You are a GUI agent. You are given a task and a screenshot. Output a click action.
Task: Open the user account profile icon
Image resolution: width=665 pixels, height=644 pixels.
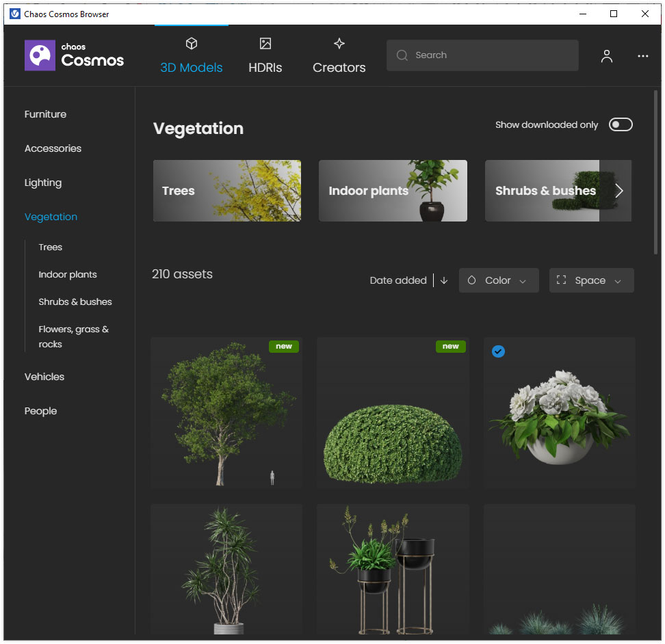tap(607, 56)
